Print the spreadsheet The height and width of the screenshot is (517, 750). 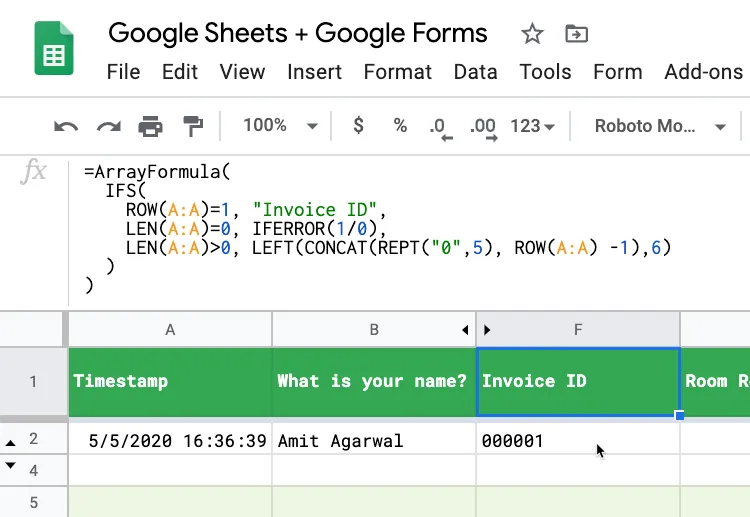[150, 127]
